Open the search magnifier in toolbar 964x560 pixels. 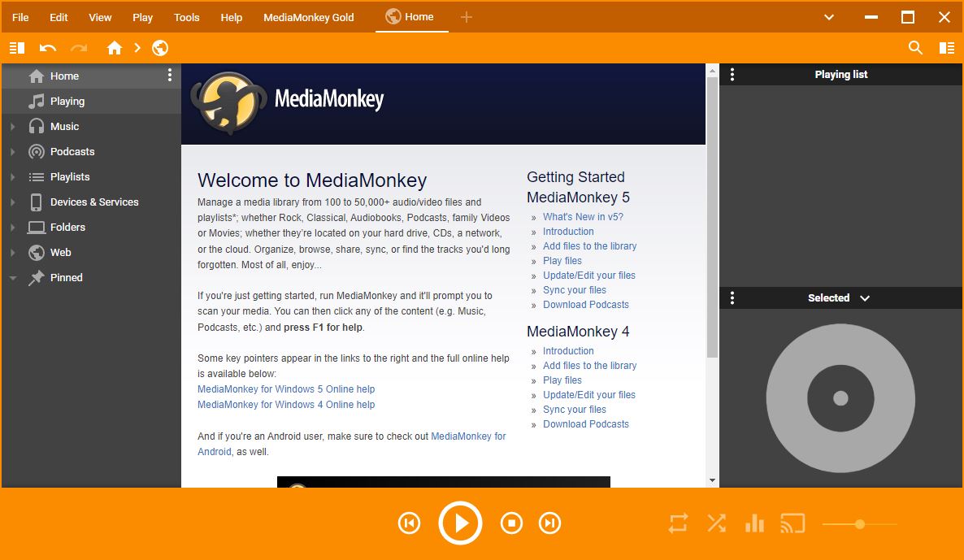(915, 48)
